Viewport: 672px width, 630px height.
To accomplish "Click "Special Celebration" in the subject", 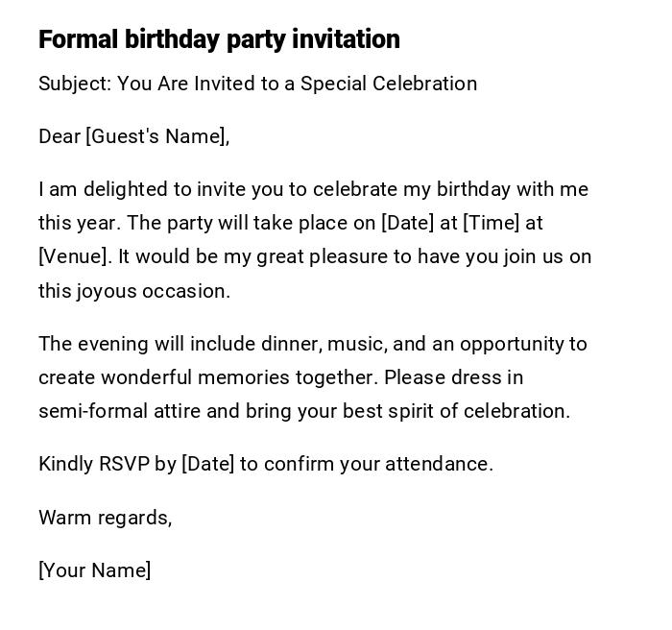I will click(x=388, y=84).
